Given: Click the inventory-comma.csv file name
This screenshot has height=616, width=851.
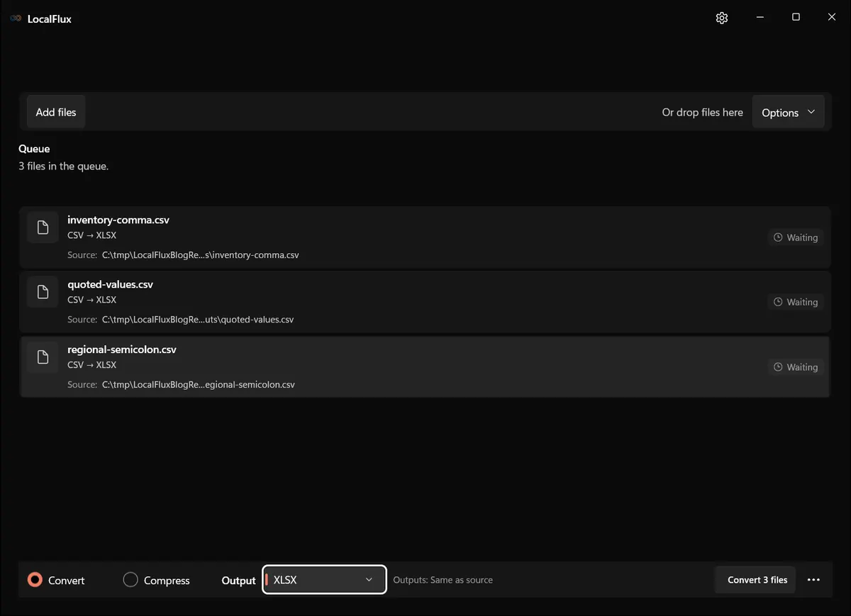Looking at the screenshot, I should point(118,220).
